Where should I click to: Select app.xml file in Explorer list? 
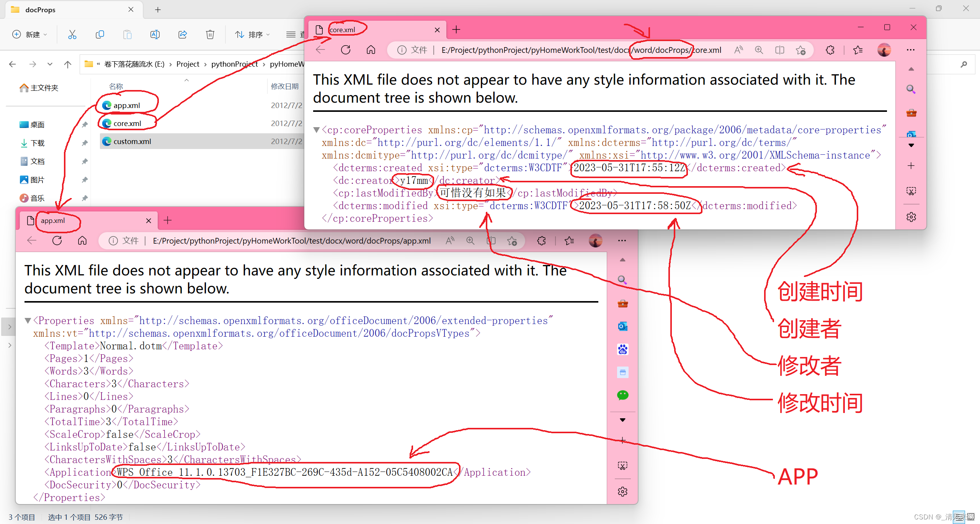[127, 105]
